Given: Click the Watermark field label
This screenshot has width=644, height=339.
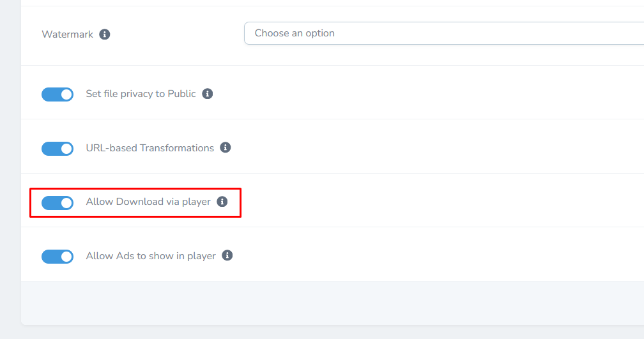Looking at the screenshot, I should coord(67,34).
